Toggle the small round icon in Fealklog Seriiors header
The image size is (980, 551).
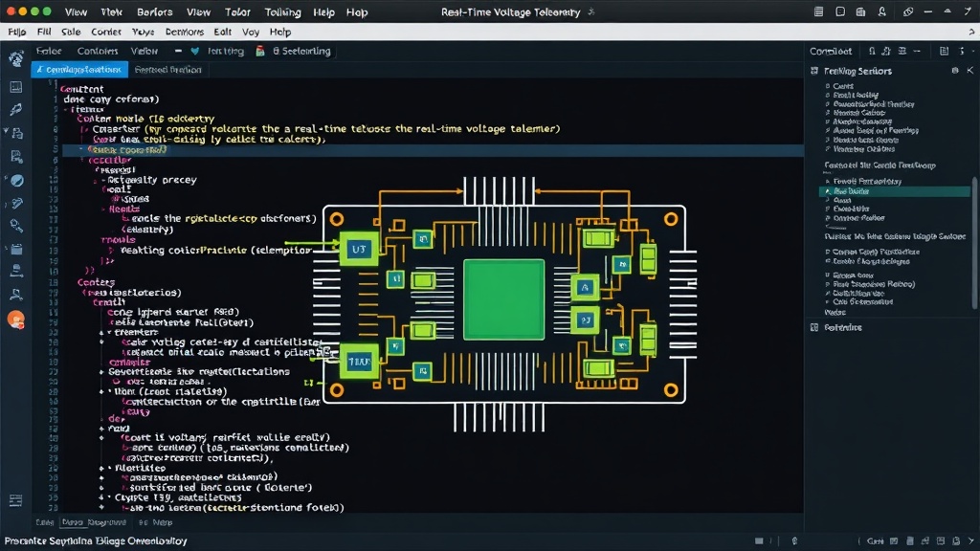(955, 71)
